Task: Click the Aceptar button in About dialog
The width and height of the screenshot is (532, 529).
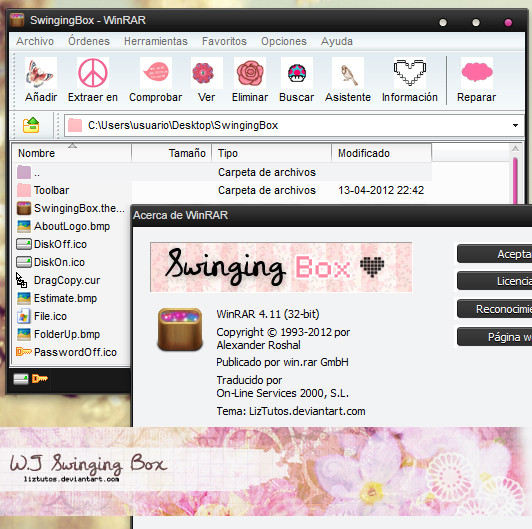Action: [x=495, y=254]
